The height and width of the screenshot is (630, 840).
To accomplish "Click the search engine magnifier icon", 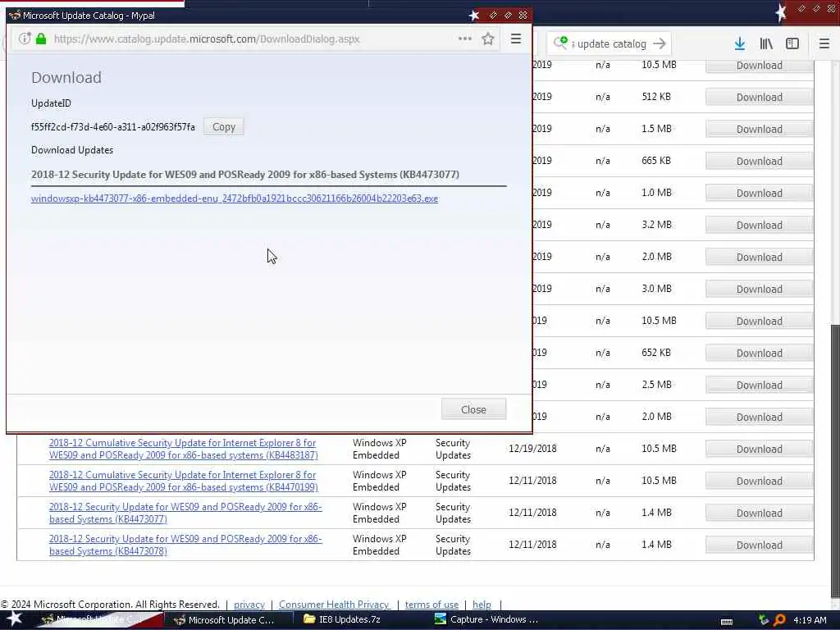I will pyautogui.click(x=560, y=43).
